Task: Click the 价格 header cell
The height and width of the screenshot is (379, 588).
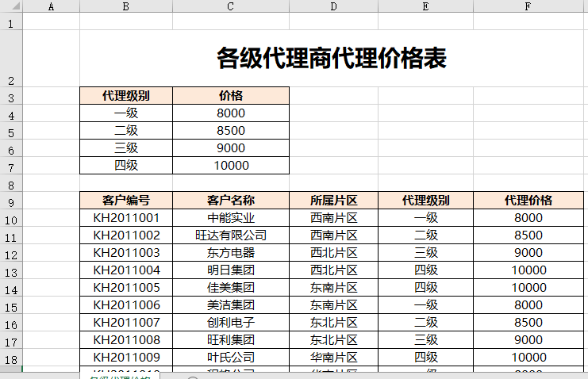Action: [x=231, y=96]
